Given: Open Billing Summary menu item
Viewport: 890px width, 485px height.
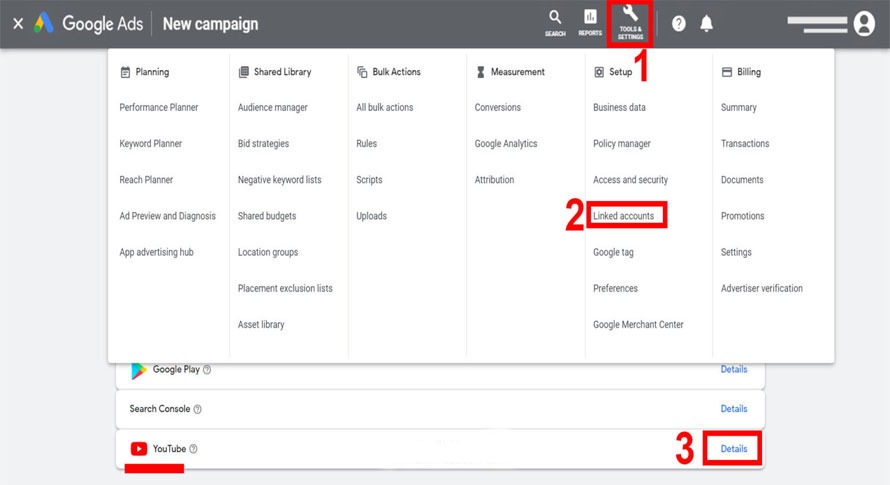Looking at the screenshot, I should point(739,108).
